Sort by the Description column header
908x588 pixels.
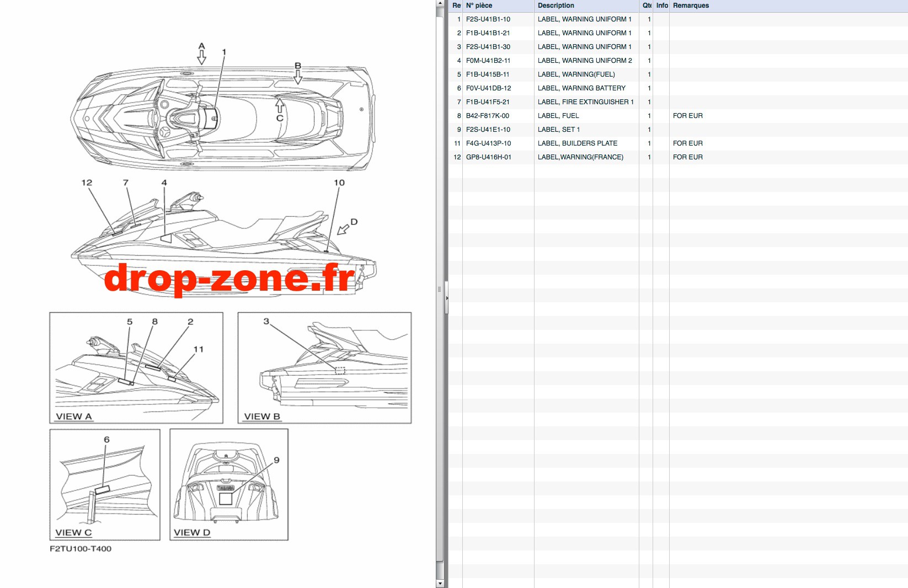[x=586, y=6]
